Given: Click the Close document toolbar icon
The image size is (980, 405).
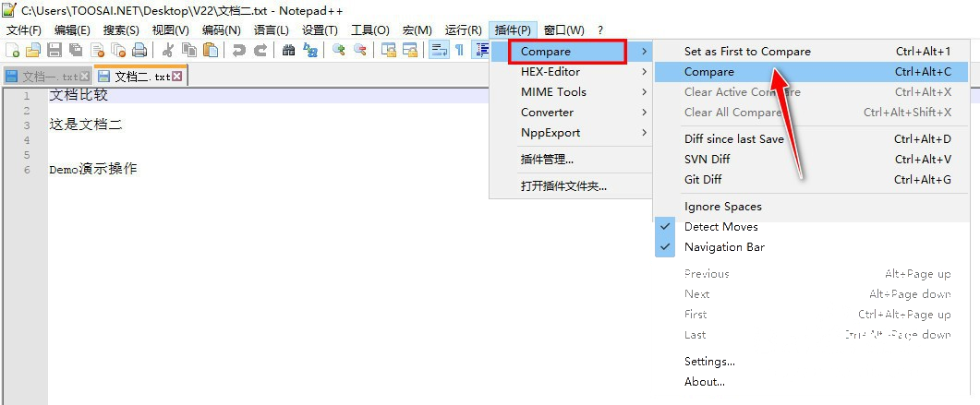Looking at the screenshot, I should coord(98,50).
